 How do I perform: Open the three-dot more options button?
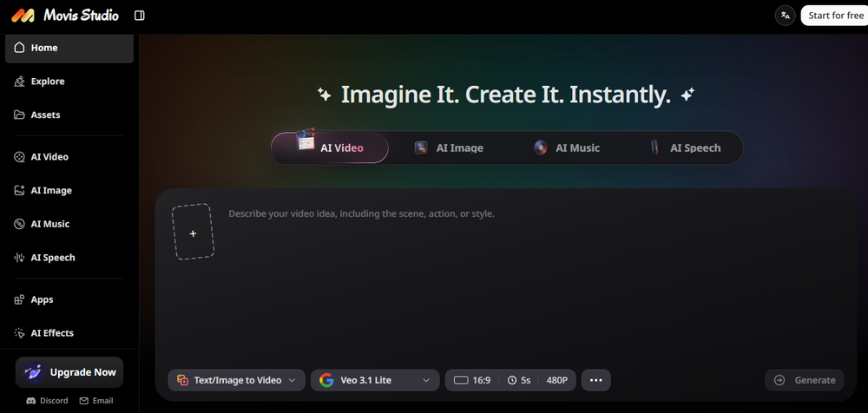pyautogui.click(x=596, y=380)
